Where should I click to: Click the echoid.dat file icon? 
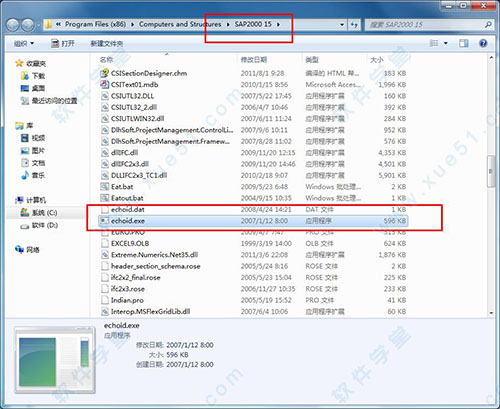pos(105,209)
